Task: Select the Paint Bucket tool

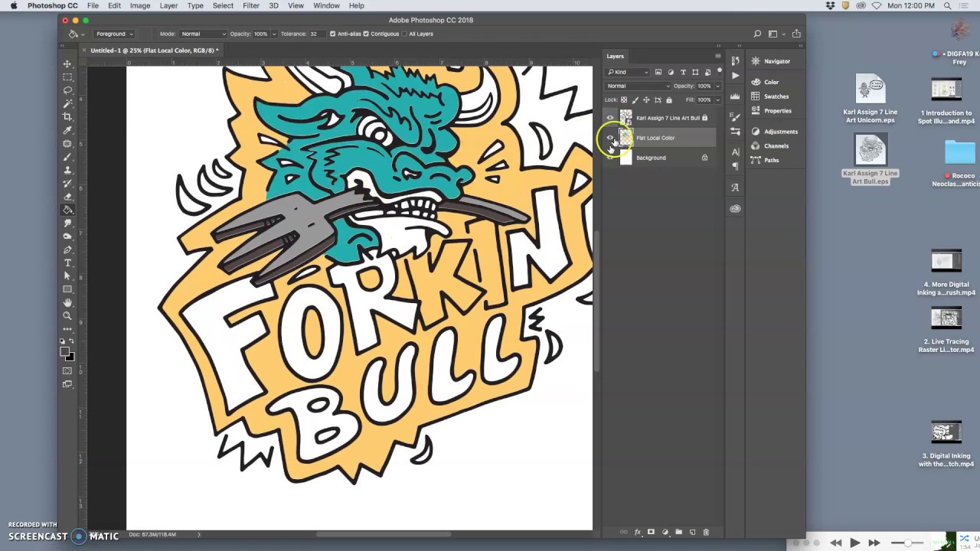Action: 67,210
